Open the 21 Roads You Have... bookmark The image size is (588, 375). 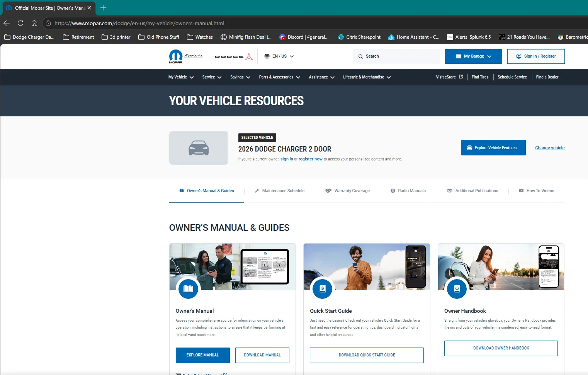click(524, 37)
